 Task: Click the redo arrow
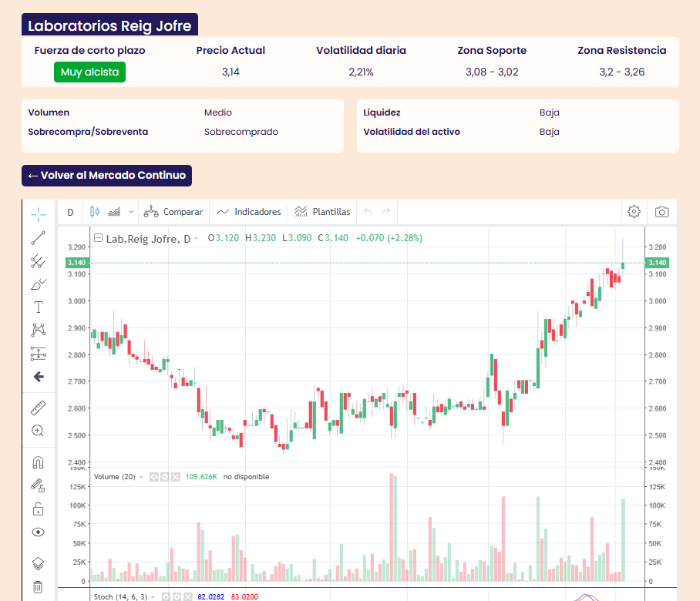coord(385,211)
